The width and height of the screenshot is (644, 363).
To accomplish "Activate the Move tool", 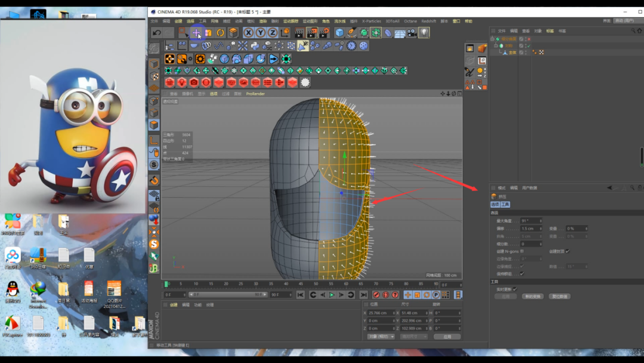I will (x=196, y=32).
